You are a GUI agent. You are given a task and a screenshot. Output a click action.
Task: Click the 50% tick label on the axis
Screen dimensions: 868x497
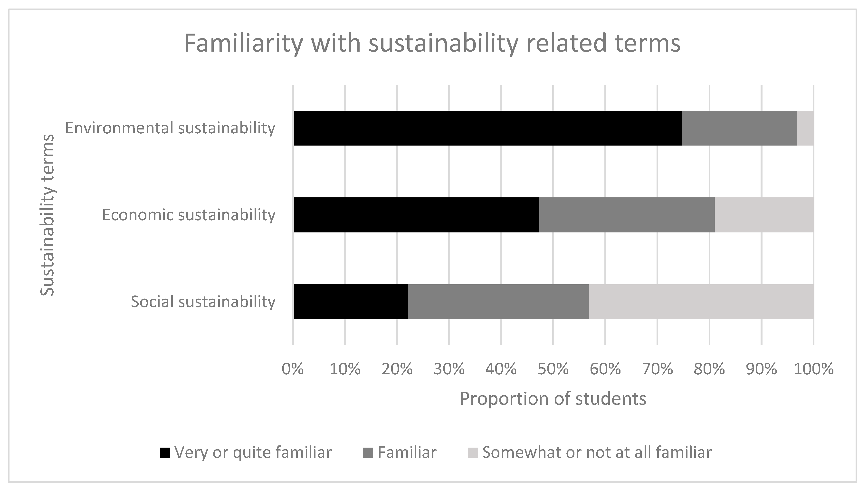[553, 369]
